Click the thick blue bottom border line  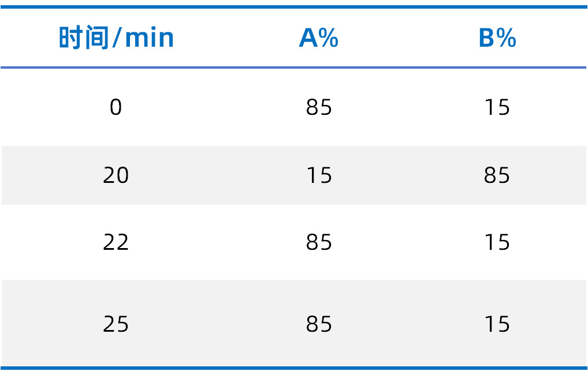pos(293,367)
